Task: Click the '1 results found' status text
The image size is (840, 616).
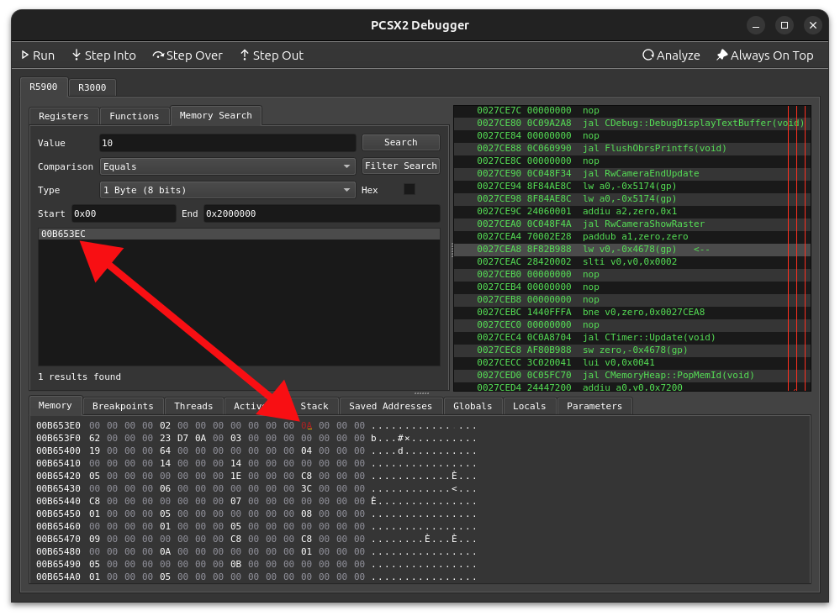Action: [79, 377]
